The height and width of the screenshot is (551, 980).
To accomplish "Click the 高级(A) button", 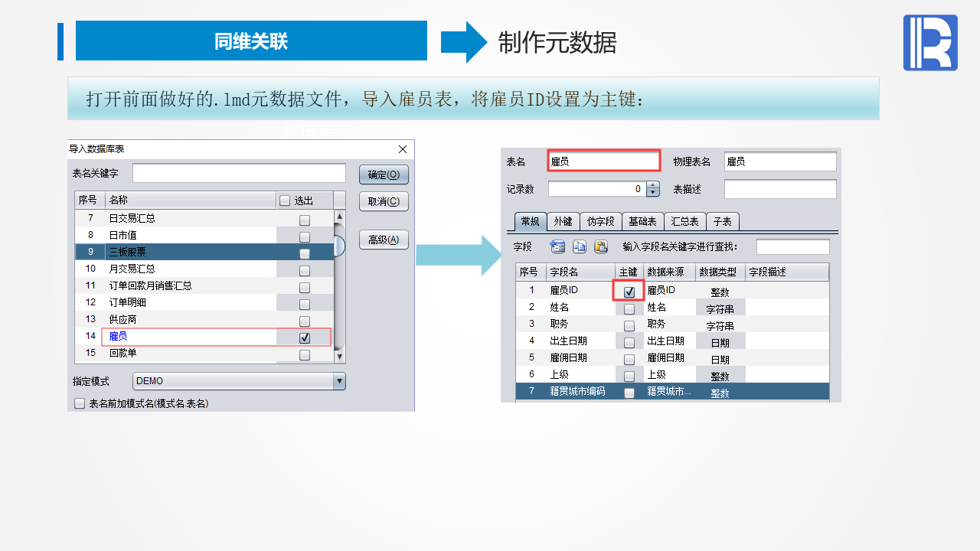I will 384,240.
